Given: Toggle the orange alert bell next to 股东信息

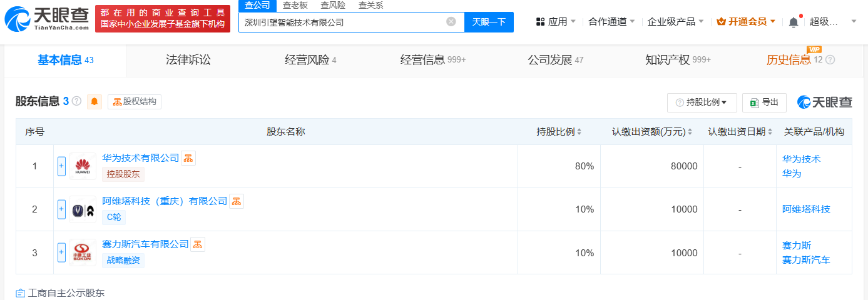Looking at the screenshot, I should [94, 101].
